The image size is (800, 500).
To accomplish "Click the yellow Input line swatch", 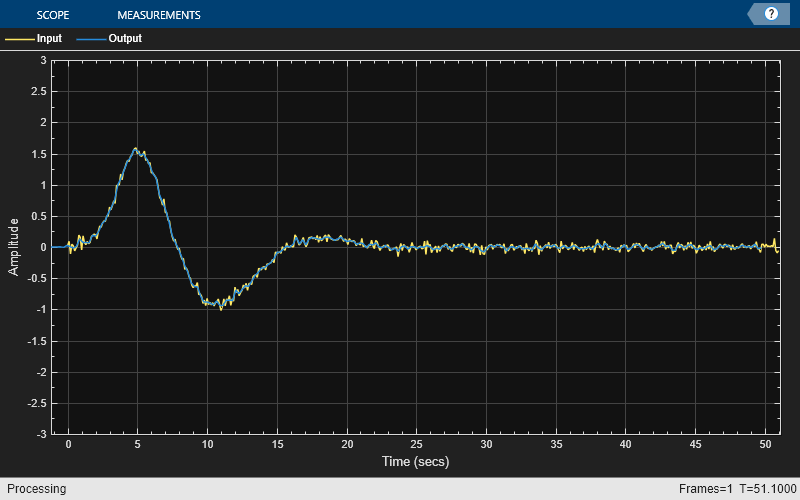I will coord(19,39).
